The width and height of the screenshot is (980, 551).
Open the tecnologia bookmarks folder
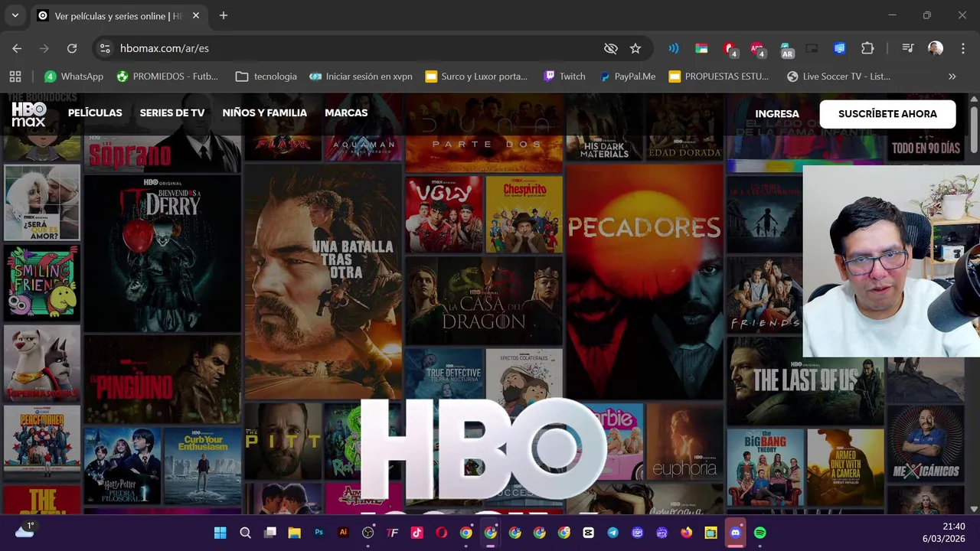click(x=266, y=77)
